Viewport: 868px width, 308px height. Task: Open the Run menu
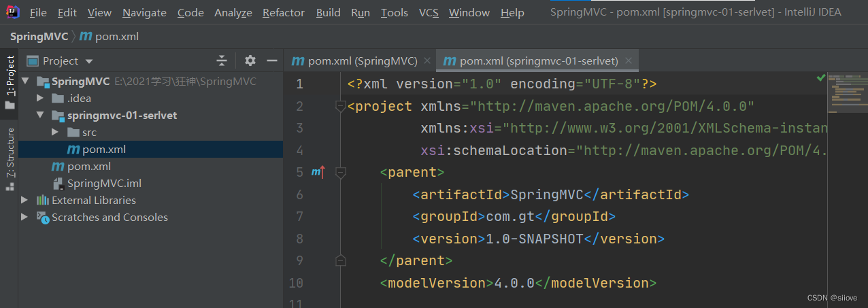(361, 12)
